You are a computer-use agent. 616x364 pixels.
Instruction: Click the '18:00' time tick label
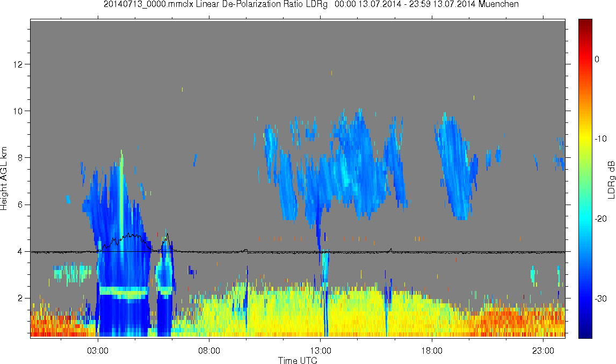point(432,350)
